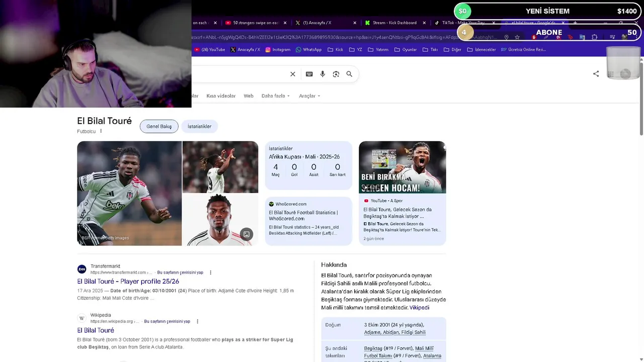Open the YZ bookmarks folder
The width and height of the screenshot is (644, 362).
355,50
